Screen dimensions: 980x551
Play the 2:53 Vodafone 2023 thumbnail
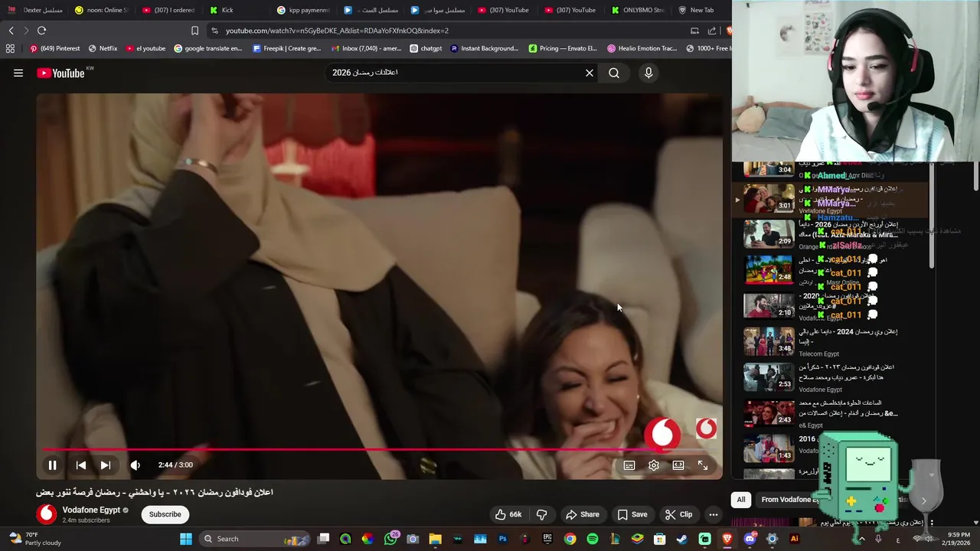click(769, 377)
